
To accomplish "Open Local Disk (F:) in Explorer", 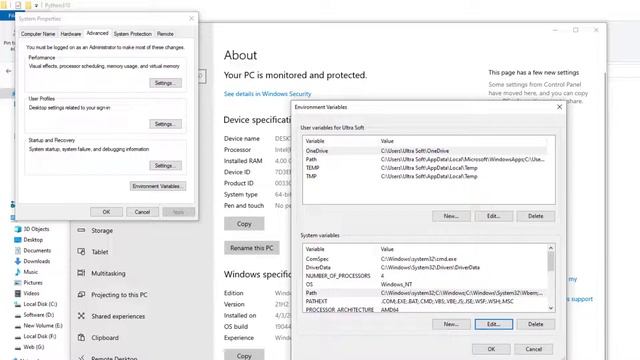I will click(40, 336).
